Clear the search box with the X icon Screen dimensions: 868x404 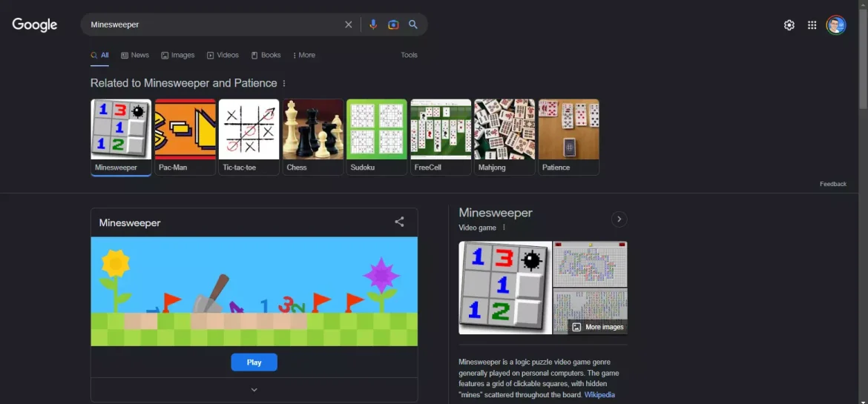pos(348,24)
